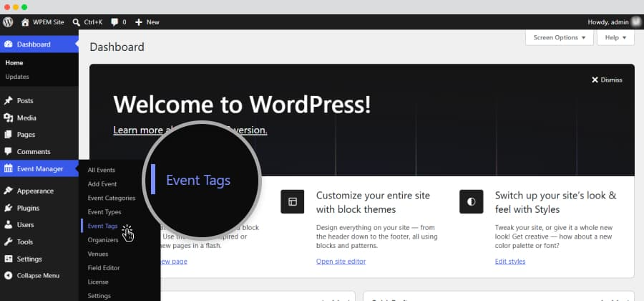
Task: Click the Appearance paintbrush icon
Action: pos(8,191)
